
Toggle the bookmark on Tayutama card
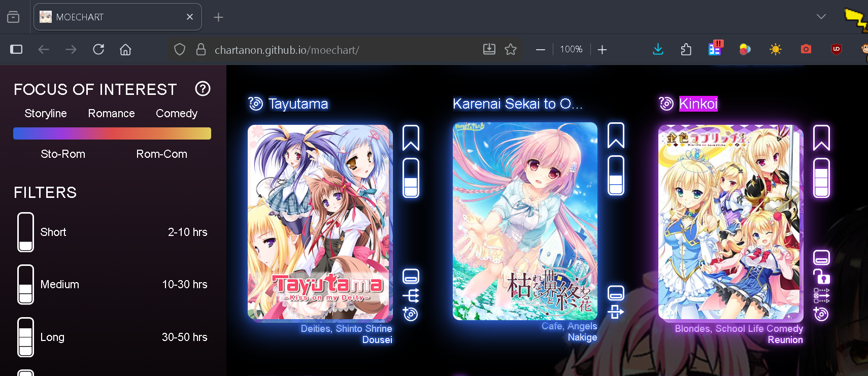(x=411, y=138)
